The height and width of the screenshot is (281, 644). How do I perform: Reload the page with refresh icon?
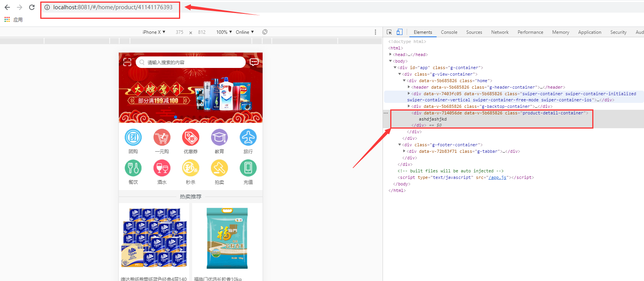tap(32, 7)
